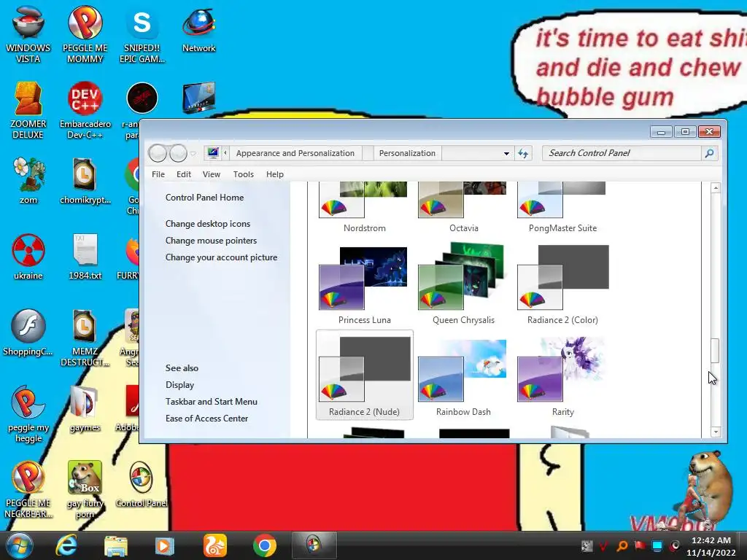Select the ShoppingC... Flash icon

tap(28, 332)
